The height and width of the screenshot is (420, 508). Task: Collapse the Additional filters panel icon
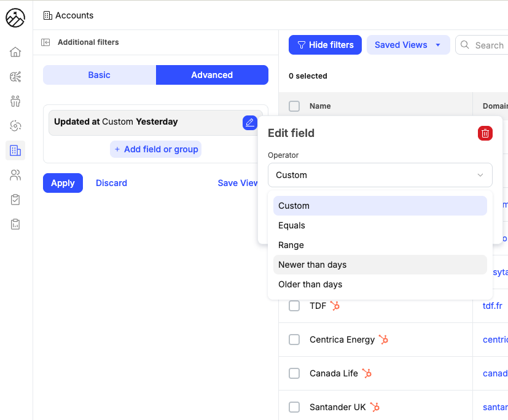[45, 42]
